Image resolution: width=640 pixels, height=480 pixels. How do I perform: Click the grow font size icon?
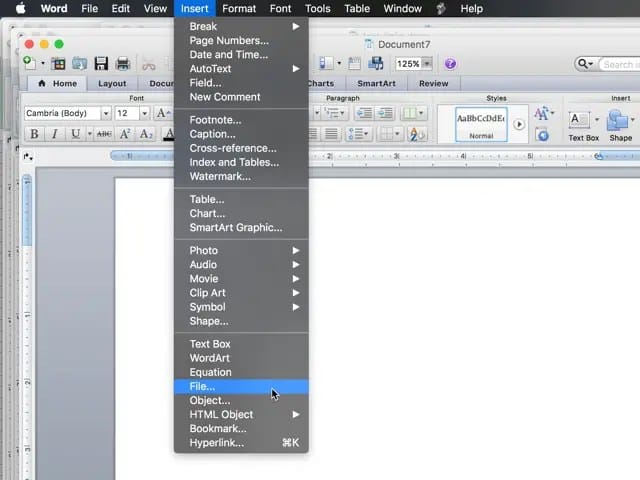pyautogui.click(x=163, y=113)
